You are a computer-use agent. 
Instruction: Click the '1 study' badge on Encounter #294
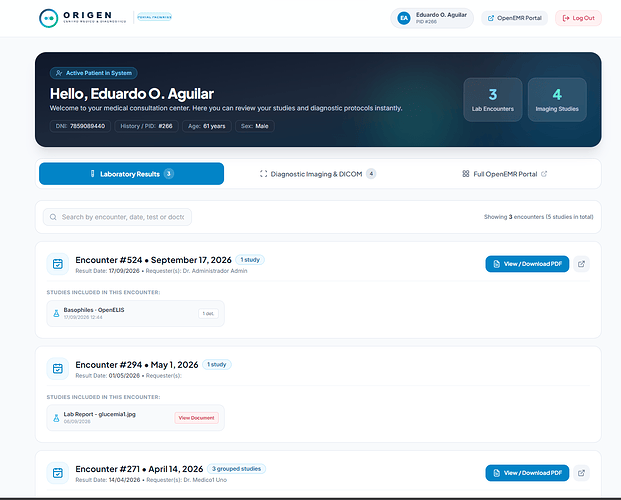(217, 364)
